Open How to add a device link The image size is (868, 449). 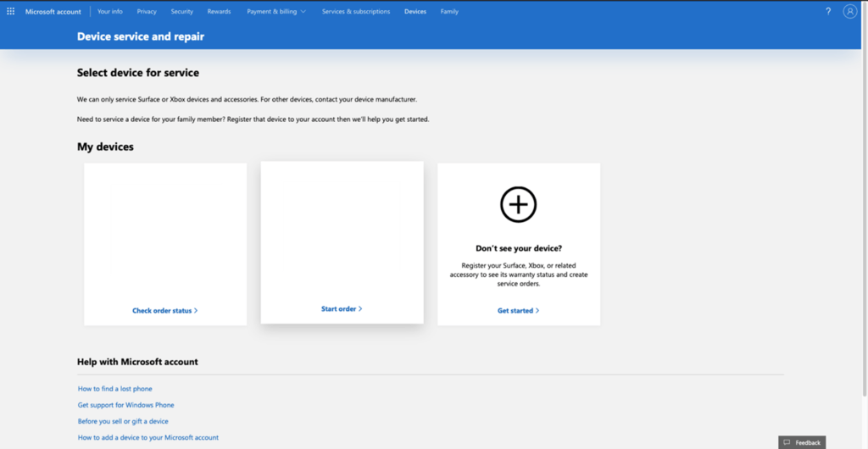[147, 437]
